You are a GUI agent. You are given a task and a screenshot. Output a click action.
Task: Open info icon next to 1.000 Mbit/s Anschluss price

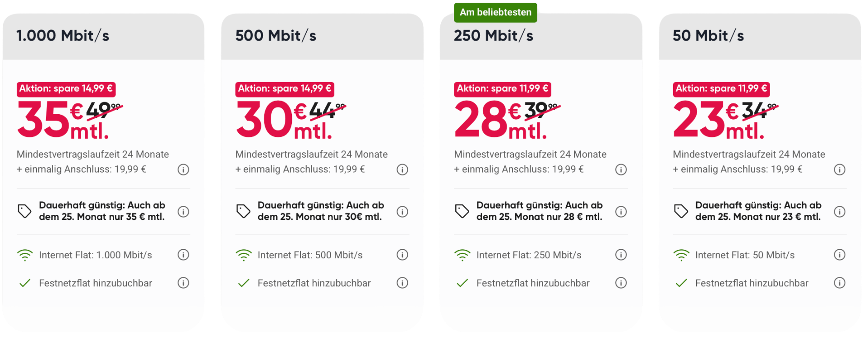pos(183,169)
